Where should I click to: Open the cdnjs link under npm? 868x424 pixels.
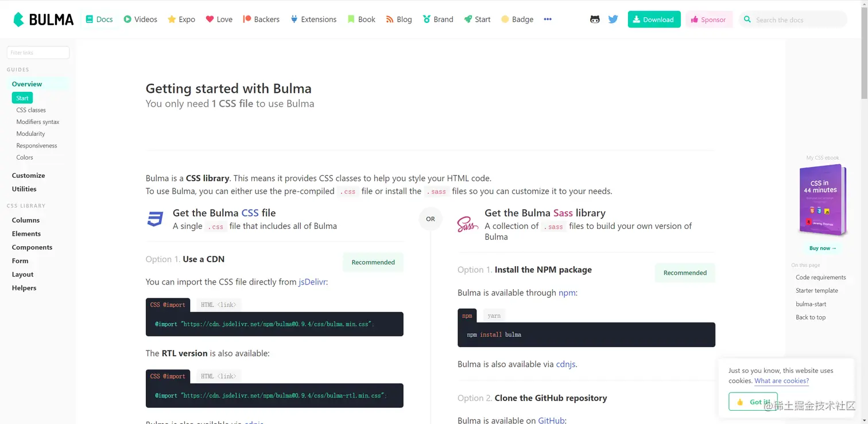click(565, 364)
